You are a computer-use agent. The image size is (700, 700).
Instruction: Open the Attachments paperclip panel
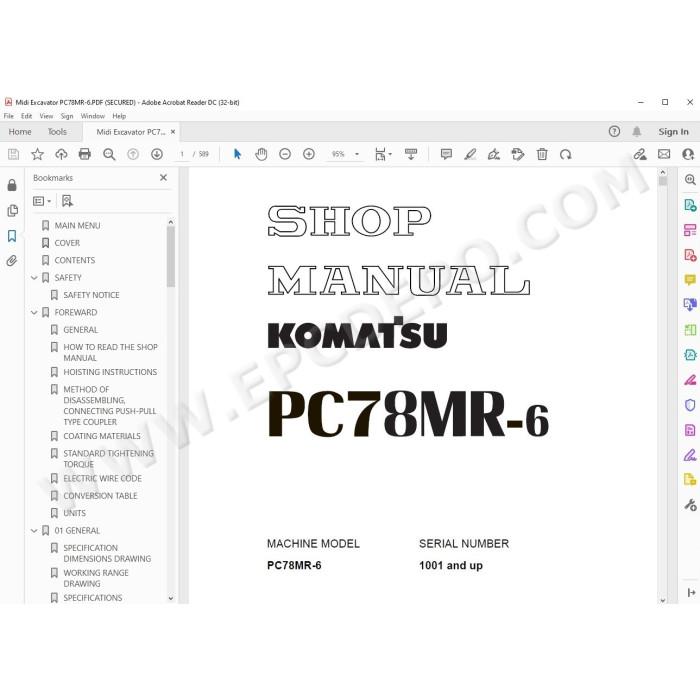(12, 261)
